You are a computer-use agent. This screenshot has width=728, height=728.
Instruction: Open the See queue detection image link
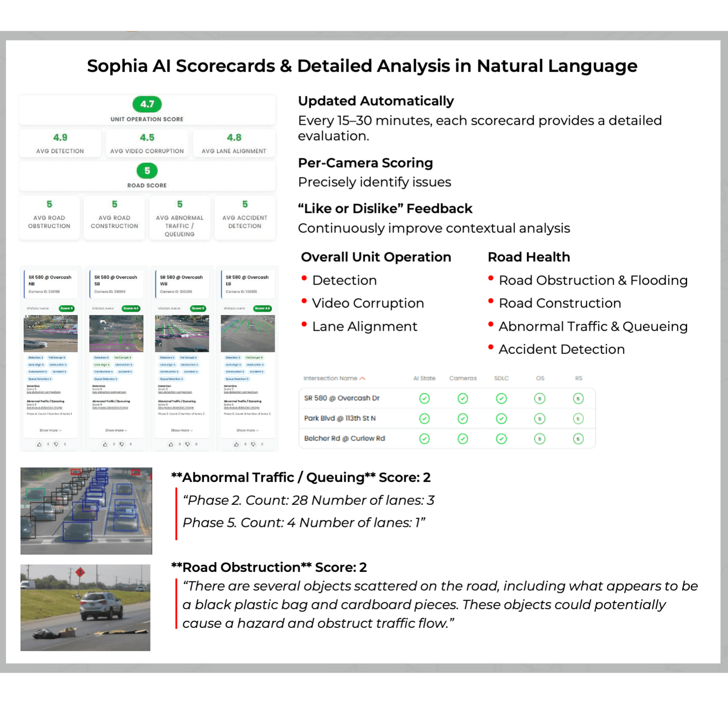coord(45,408)
